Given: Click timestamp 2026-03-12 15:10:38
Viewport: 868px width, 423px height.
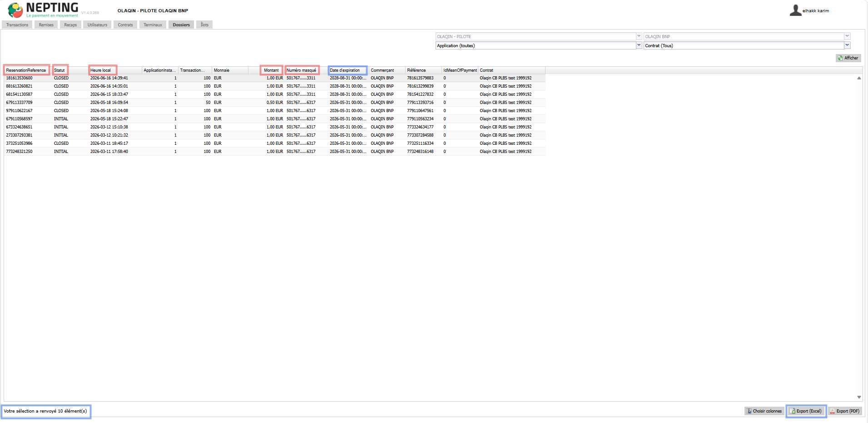Looking at the screenshot, I should coord(109,127).
